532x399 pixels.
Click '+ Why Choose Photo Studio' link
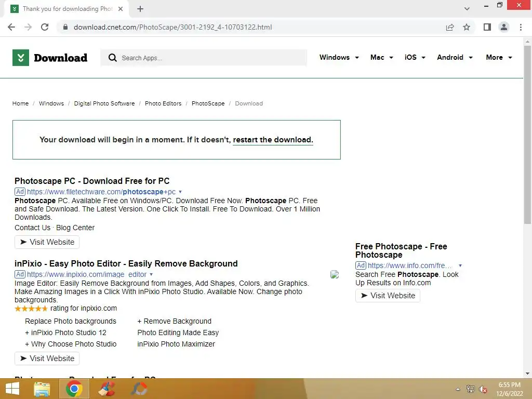(71, 344)
